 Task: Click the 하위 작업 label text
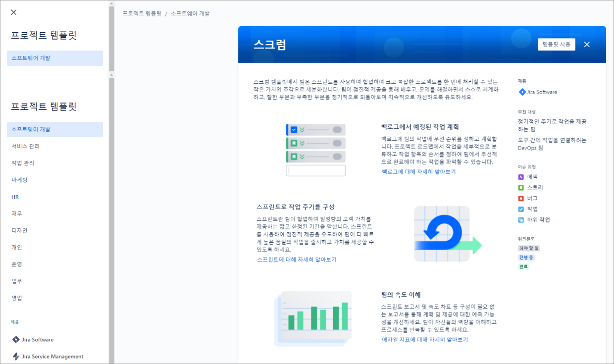point(538,220)
